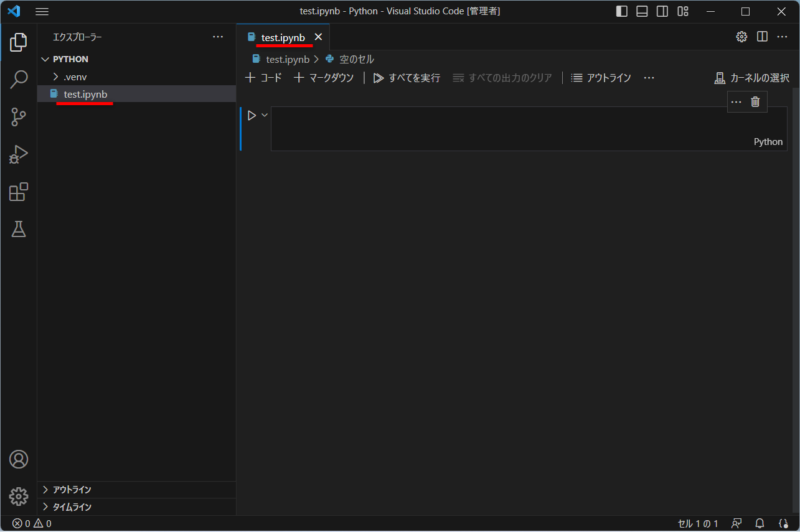Open the Source Control view
This screenshot has height=532, width=800.
point(19,117)
